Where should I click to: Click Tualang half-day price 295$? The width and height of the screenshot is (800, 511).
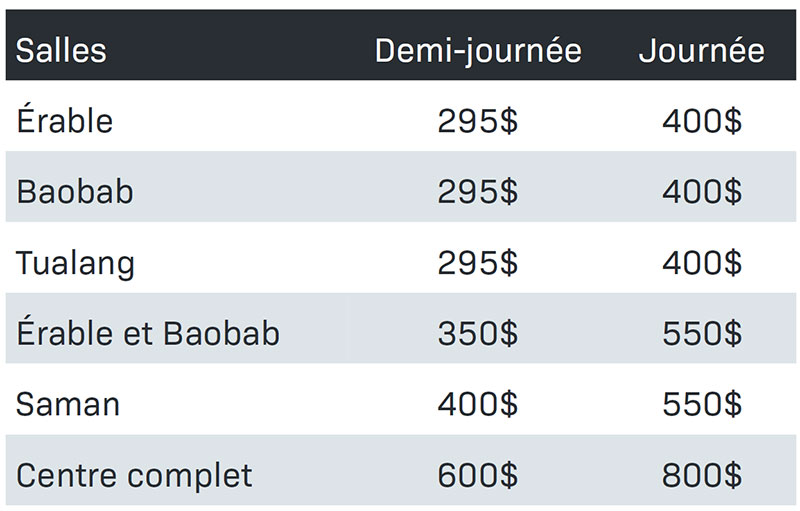[x=478, y=263]
